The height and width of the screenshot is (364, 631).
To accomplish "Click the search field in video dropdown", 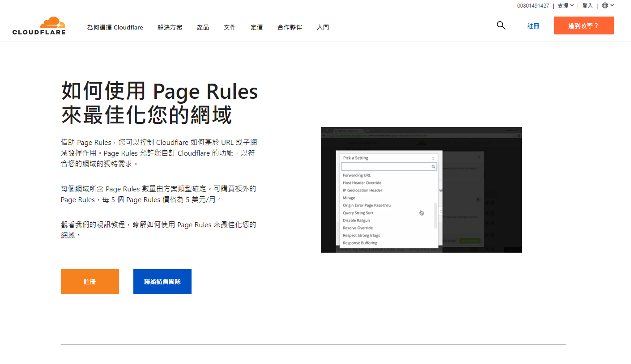I will coord(389,166).
